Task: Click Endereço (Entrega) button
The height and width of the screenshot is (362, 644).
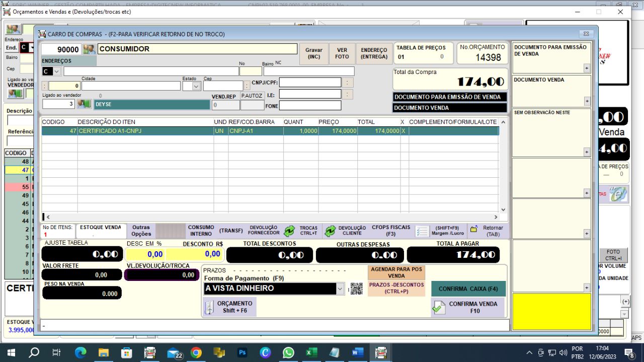Action: [x=374, y=53]
